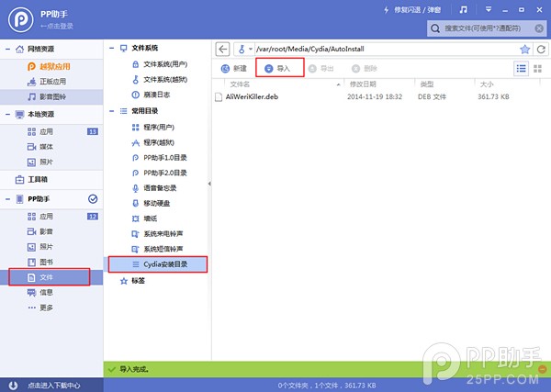Dismiss the 导入完成 notification minus icon
The width and height of the screenshot is (551, 392).
[x=543, y=369]
